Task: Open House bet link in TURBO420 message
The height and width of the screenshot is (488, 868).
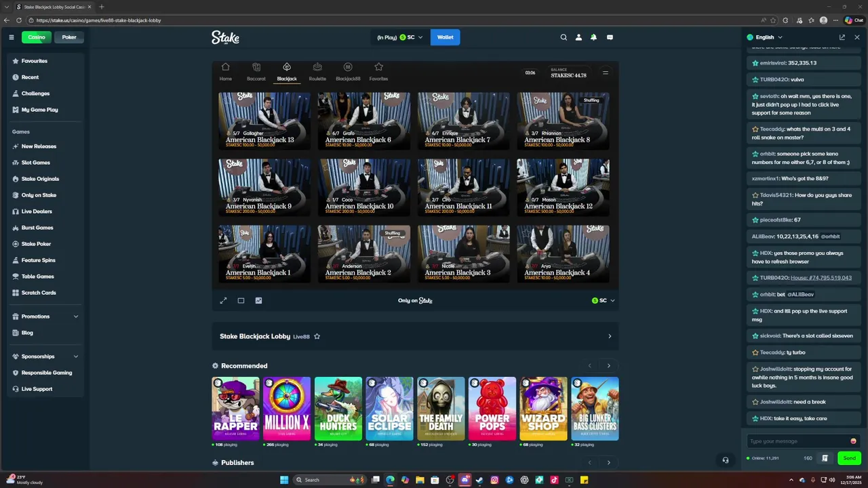Action: (821, 278)
